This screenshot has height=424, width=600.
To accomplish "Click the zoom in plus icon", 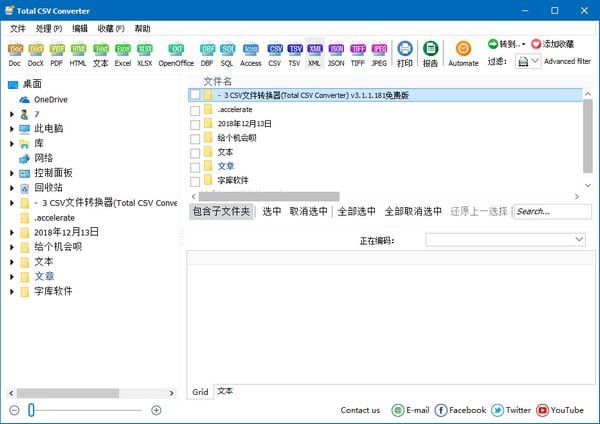I will pos(156,410).
